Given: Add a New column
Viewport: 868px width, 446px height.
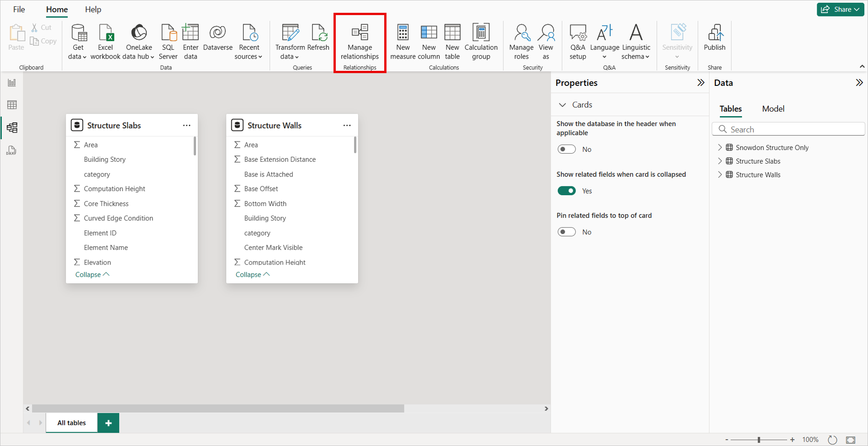Looking at the screenshot, I should coord(429,42).
